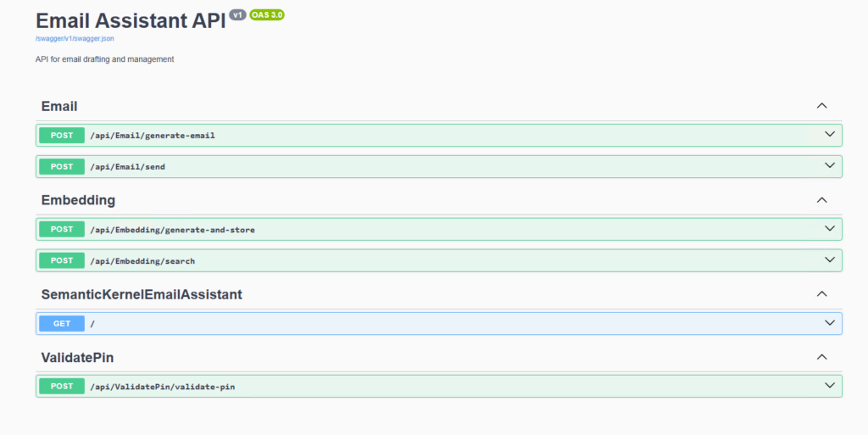Select /api/Email/send path text
The height and width of the screenshot is (435, 868).
pyautogui.click(x=127, y=166)
